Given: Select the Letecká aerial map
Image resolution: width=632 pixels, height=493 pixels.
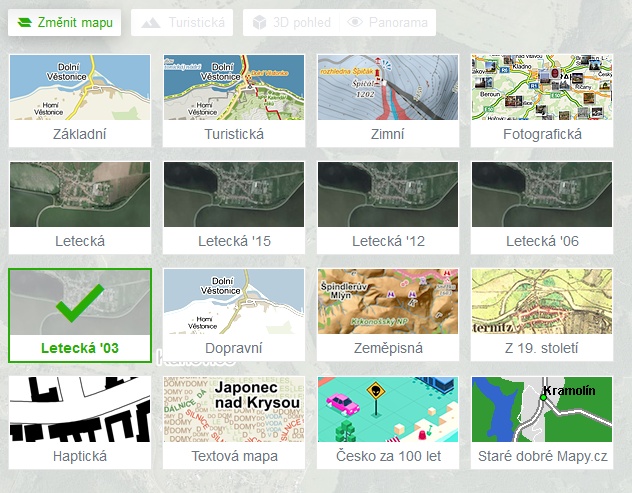Looking at the screenshot, I should [x=80, y=207].
